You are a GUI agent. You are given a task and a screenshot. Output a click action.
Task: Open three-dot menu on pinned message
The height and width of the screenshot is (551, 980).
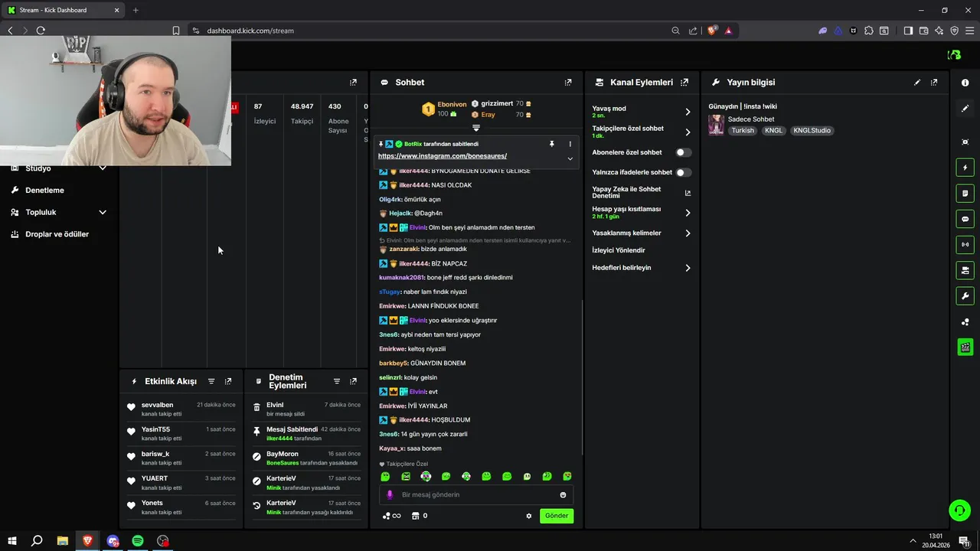[x=570, y=144]
